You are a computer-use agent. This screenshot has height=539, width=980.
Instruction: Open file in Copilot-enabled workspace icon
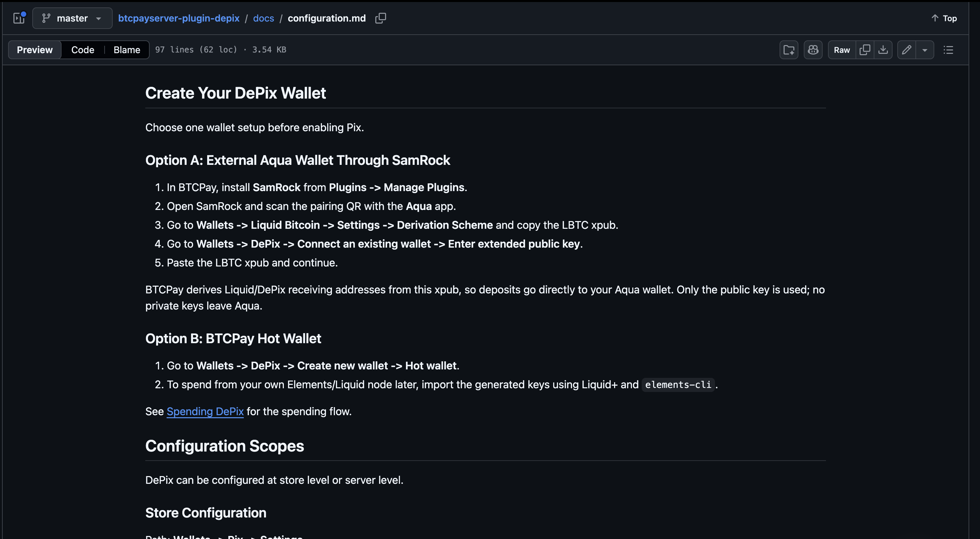click(789, 50)
